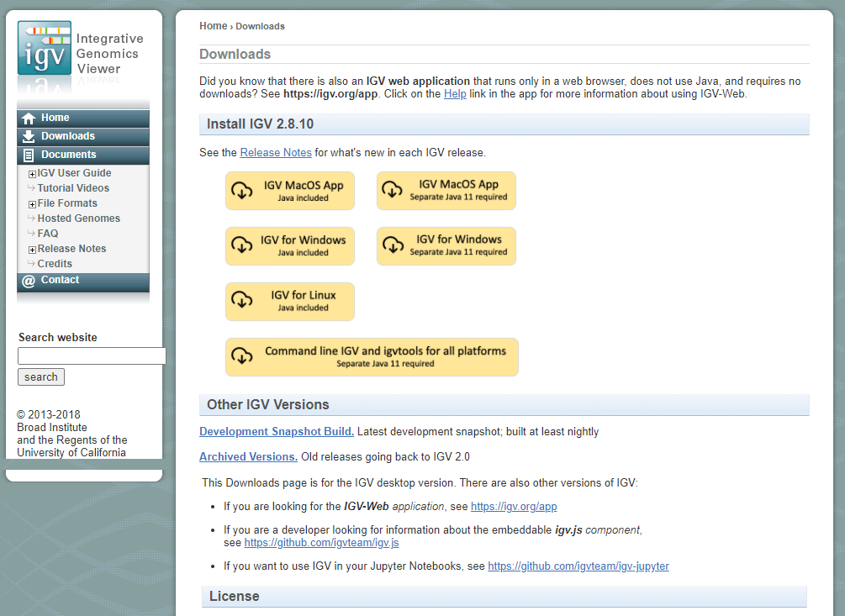Click the search button
This screenshot has width=845, height=616.
(x=41, y=377)
